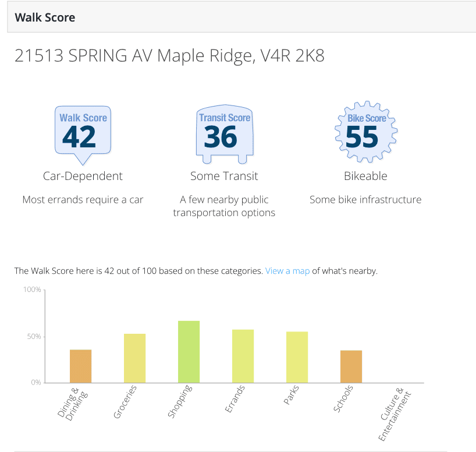Click the Walk Score section header
Viewport: 476px width, 452px height.
click(45, 17)
